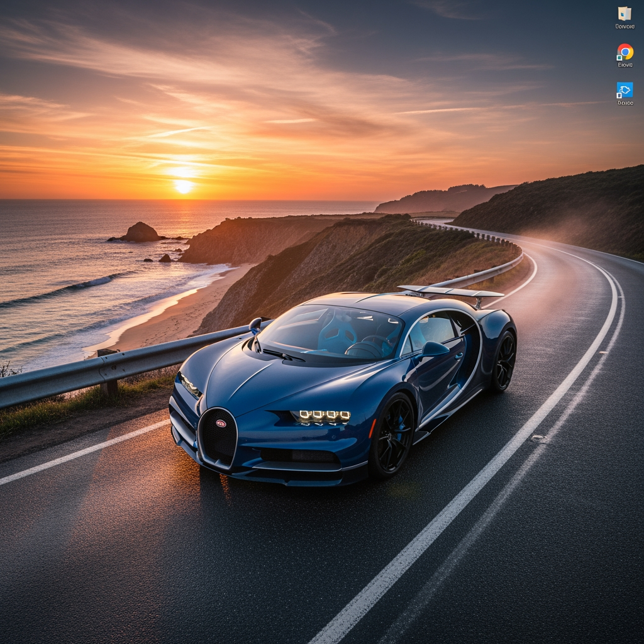Select the Google Chrome desktop shortcut

625,52
